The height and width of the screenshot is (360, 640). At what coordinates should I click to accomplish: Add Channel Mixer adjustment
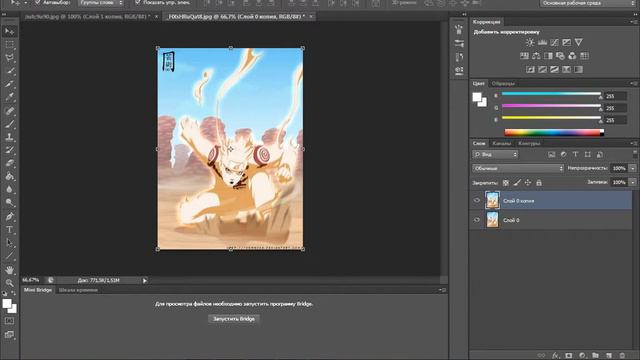click(x=572, y=56)
